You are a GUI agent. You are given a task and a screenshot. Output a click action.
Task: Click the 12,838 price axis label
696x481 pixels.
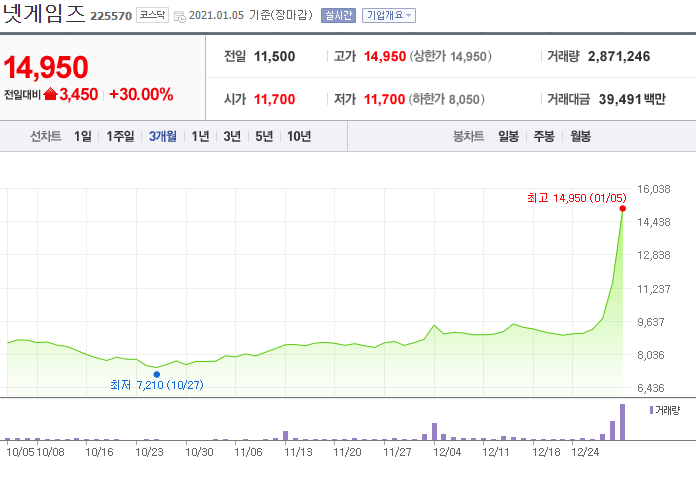pyautogui.click(x=653, y=255)
